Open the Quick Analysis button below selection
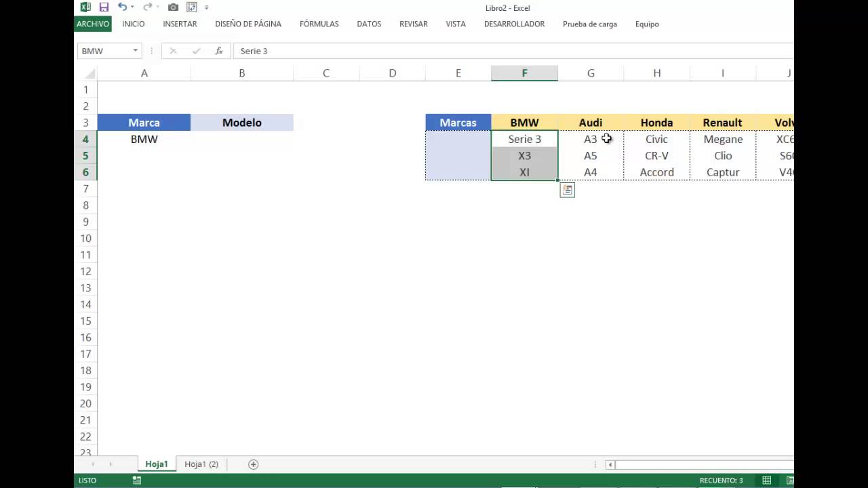 568,190
